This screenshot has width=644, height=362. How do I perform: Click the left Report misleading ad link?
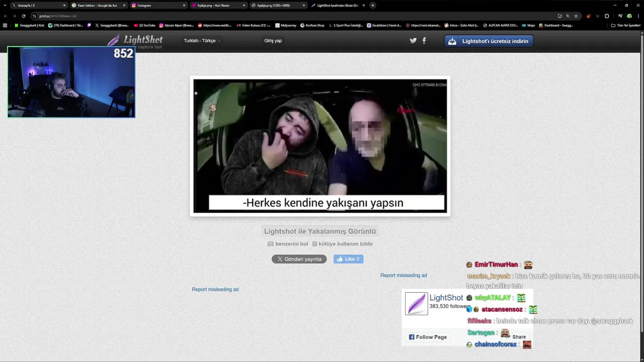pyautogui.click(x=215, y=290)
